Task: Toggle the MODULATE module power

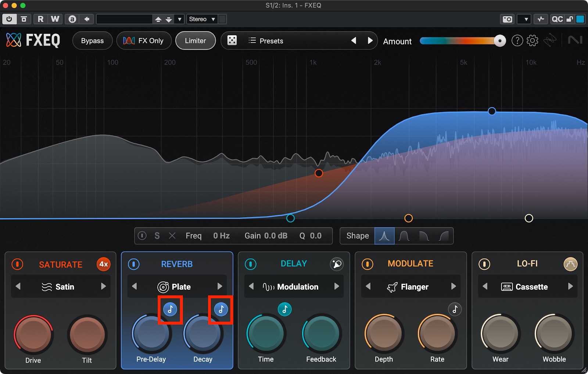Action: (367, 264)
